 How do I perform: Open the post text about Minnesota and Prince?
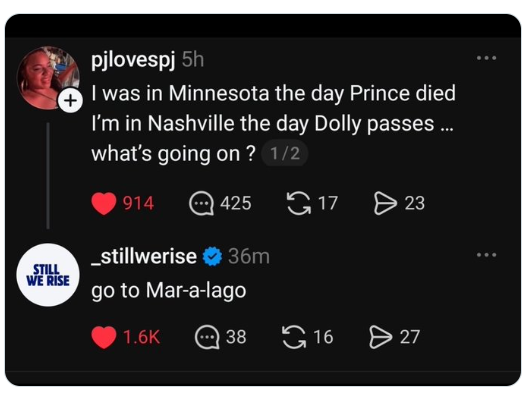pos(273,123)
